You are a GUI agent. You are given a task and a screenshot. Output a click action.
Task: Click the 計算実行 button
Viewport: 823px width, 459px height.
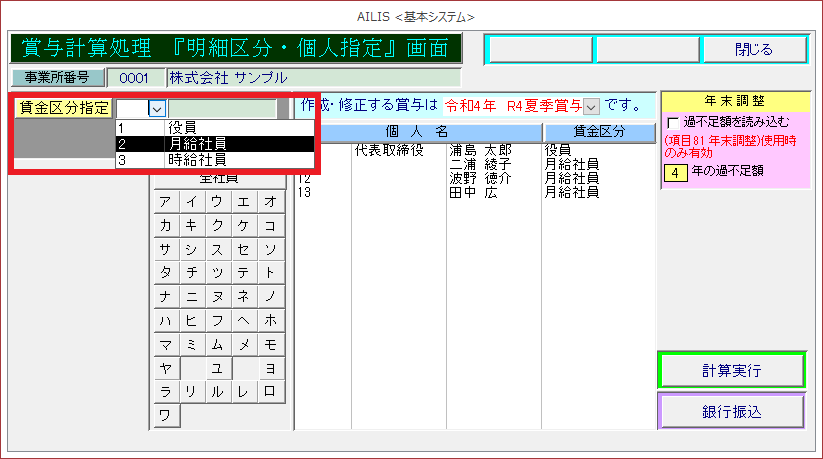pos(731,370)
